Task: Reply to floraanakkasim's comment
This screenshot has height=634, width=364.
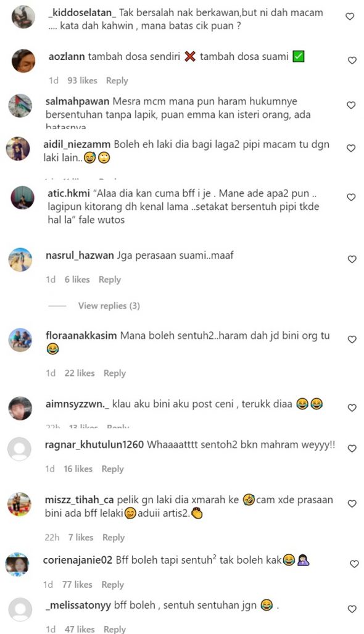Action: click(x=115, y=373)
